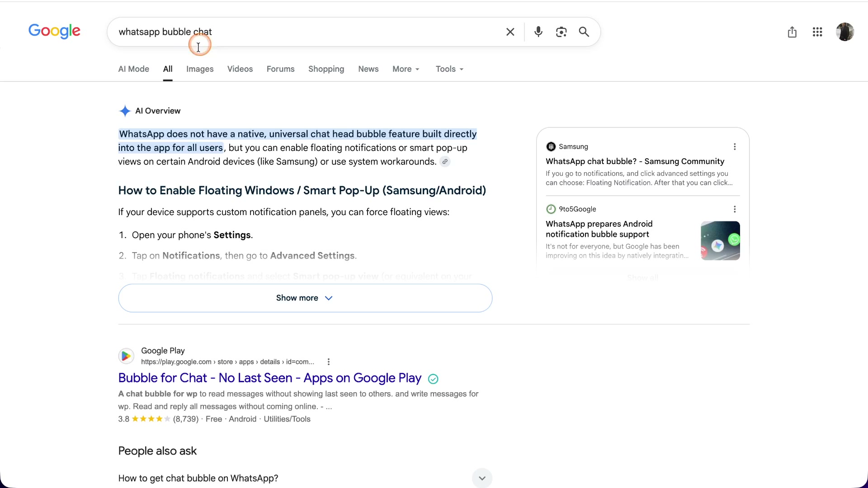The width and height of the screenshot is (868, 488).
Task: Click the Google Play favicon on the result
Action: (x=126, y=356)
